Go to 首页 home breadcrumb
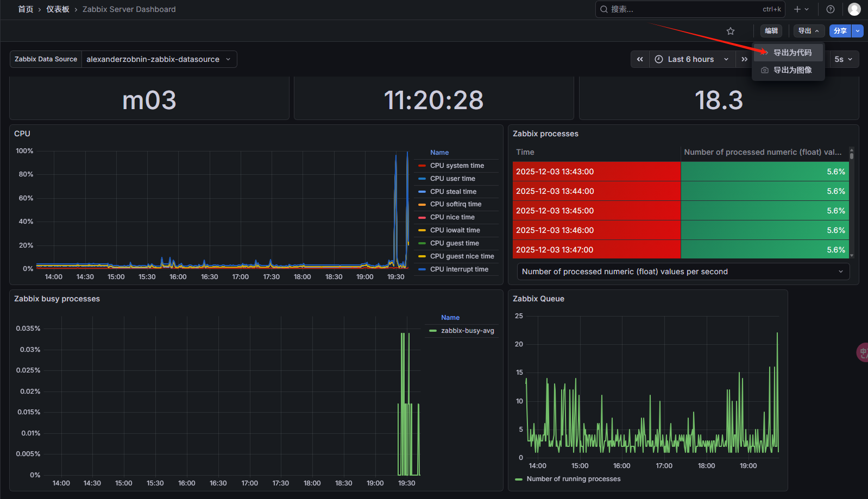The width and height of the screenshot is (868, 499). click(x=26, y=9)
